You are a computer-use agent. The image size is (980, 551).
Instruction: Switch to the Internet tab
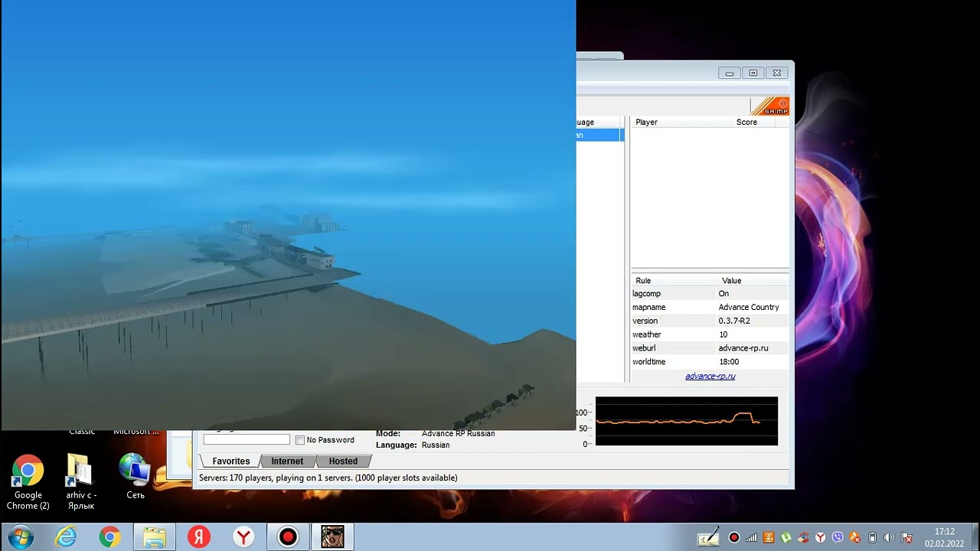[287, 461]
